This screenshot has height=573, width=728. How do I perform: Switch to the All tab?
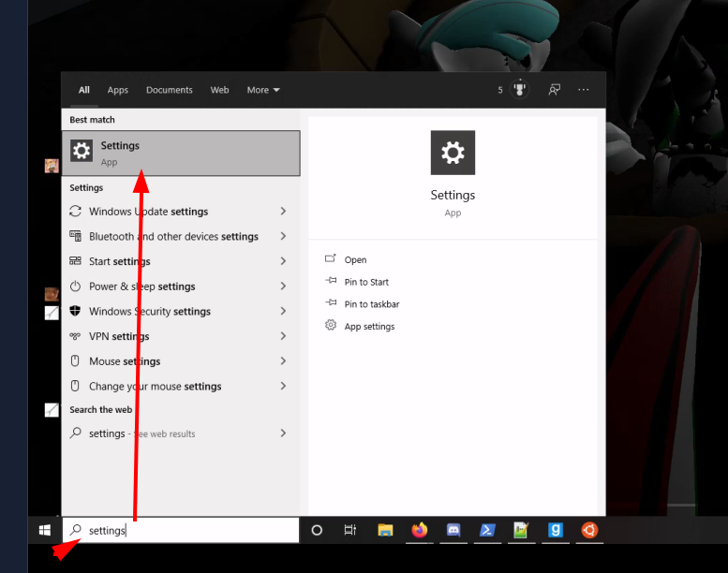pos(84,90)
